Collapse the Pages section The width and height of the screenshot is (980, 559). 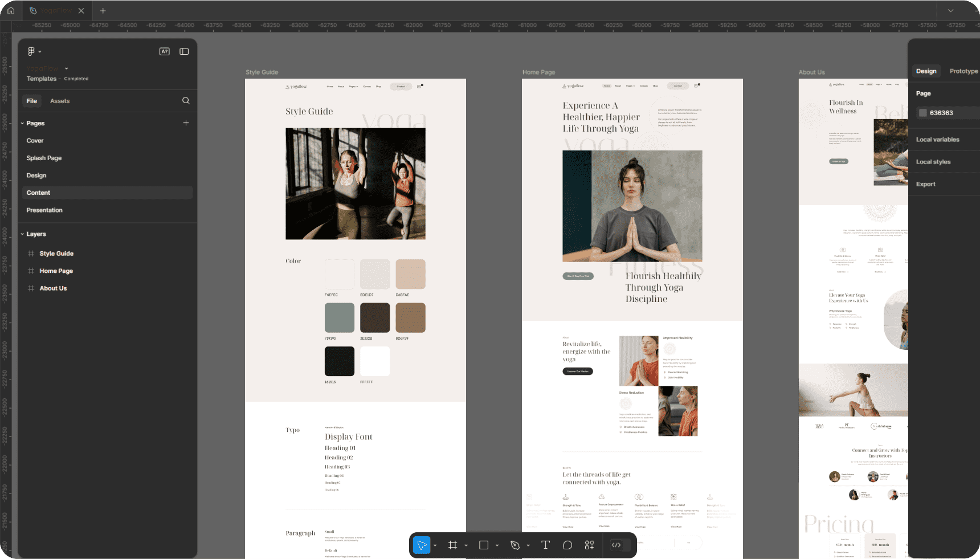(22, 123)
